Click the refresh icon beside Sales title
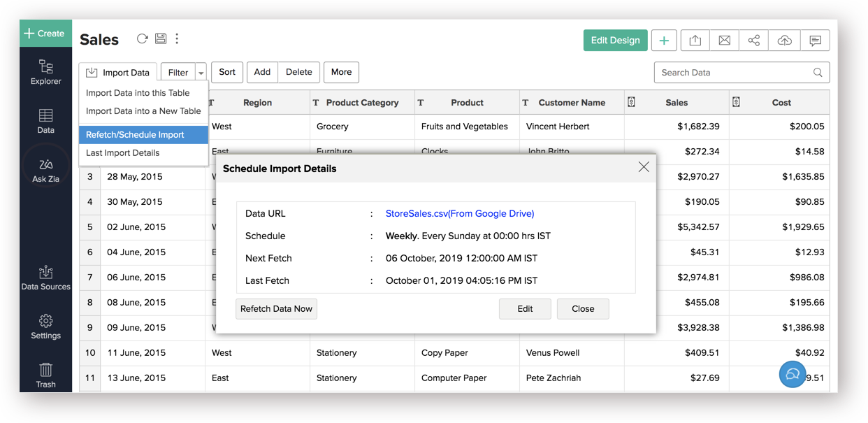The width and height of the screenshot is (868, 423). [x=142, y=39]
